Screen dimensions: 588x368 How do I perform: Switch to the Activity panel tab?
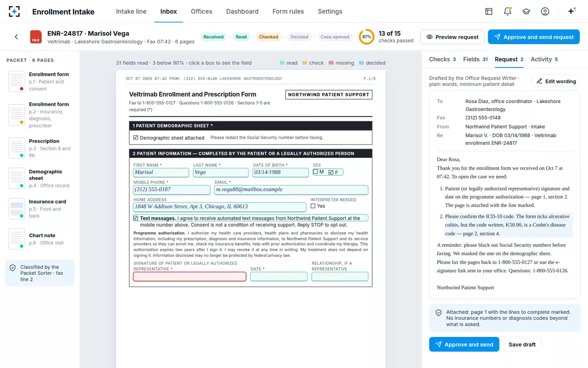click(544, 59)
